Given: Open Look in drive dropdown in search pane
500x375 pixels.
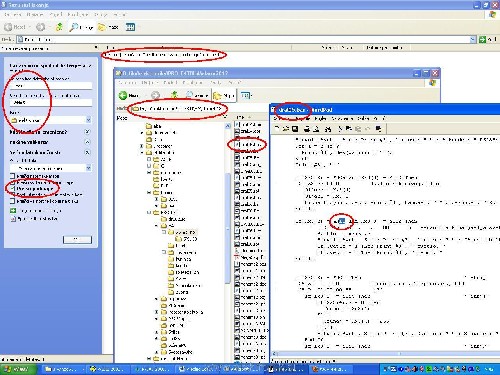Looking at the screenshot, I should tap(88, 120).
